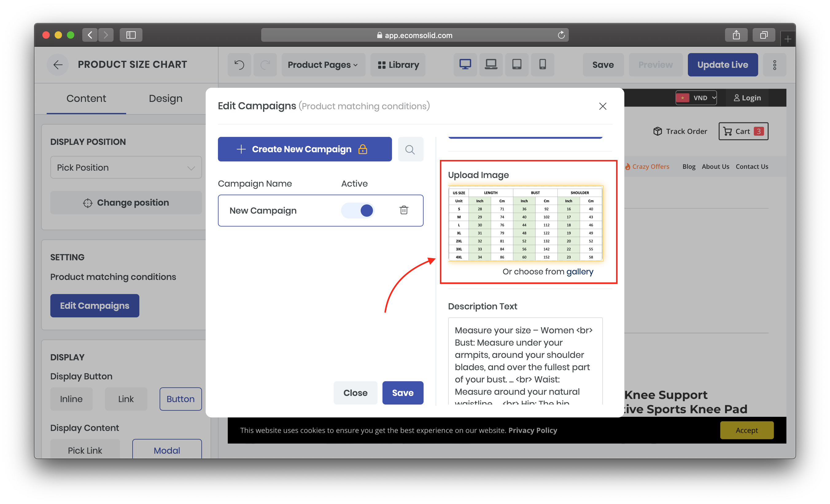
Task: Open the About Us menu item
Action: 716,166
